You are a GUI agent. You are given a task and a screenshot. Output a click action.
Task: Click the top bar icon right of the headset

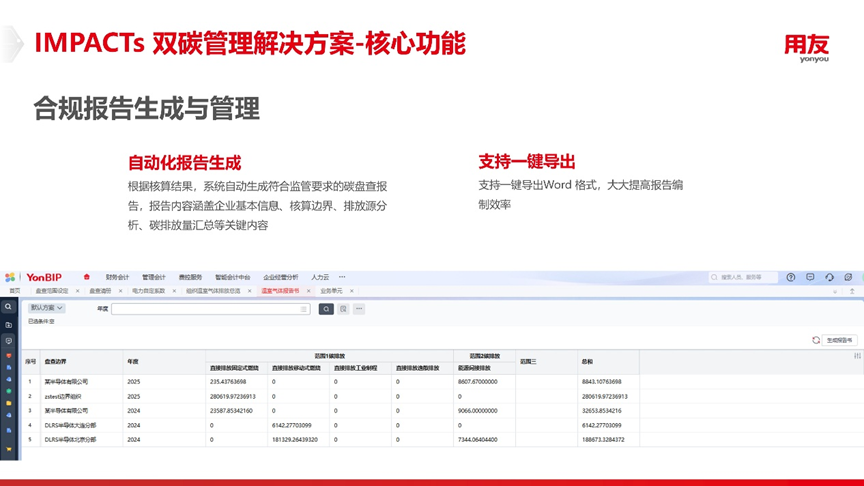[849, 277]
